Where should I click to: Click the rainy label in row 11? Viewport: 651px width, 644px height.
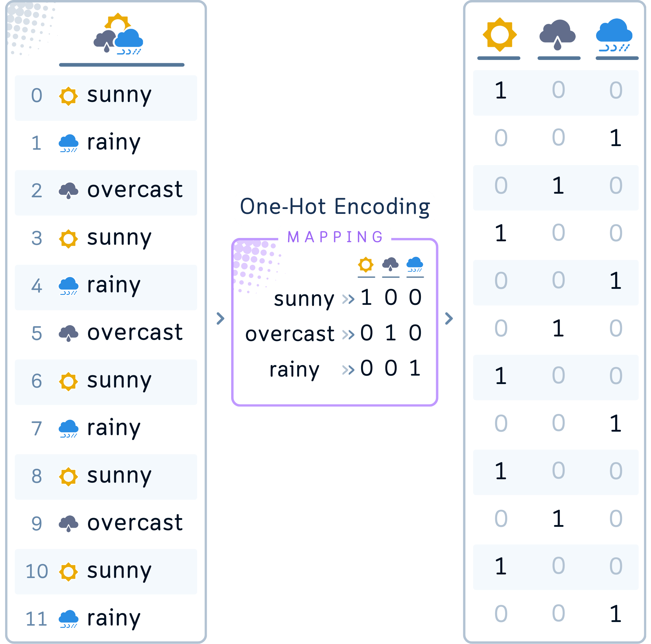pos(114,618)
